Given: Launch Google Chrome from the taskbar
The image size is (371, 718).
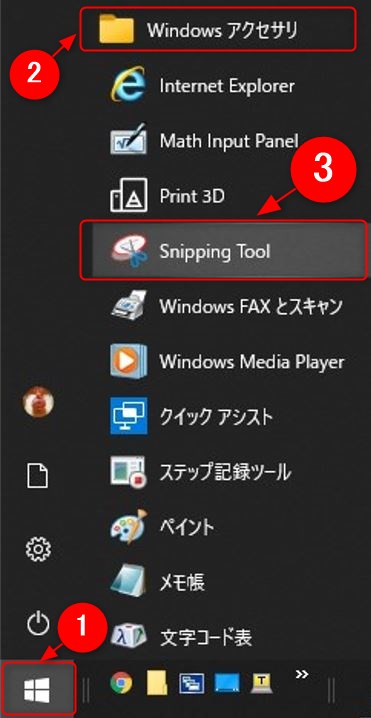Looking at the screenshot, I should click(121, 683).
